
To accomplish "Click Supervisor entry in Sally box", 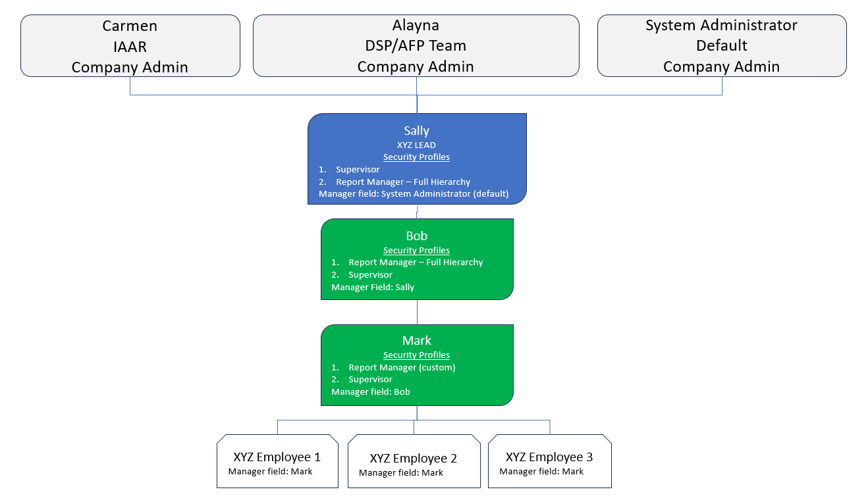I will tap(358, 169).
